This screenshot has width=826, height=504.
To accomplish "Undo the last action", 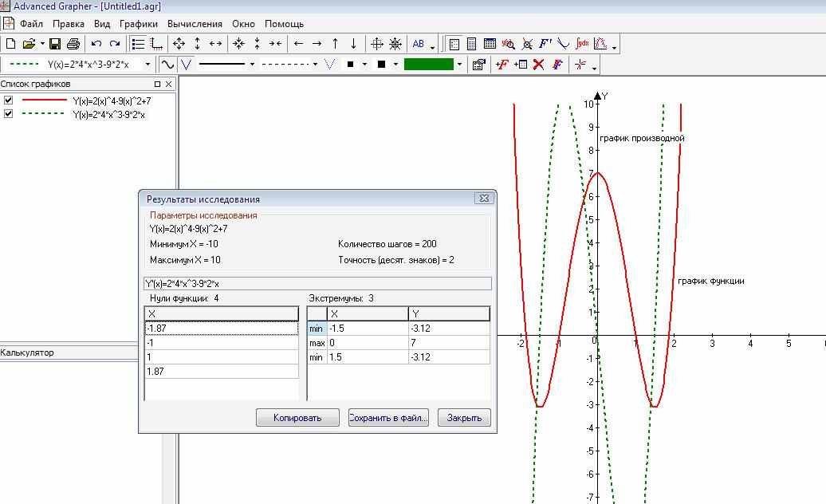I will (96, 44).
